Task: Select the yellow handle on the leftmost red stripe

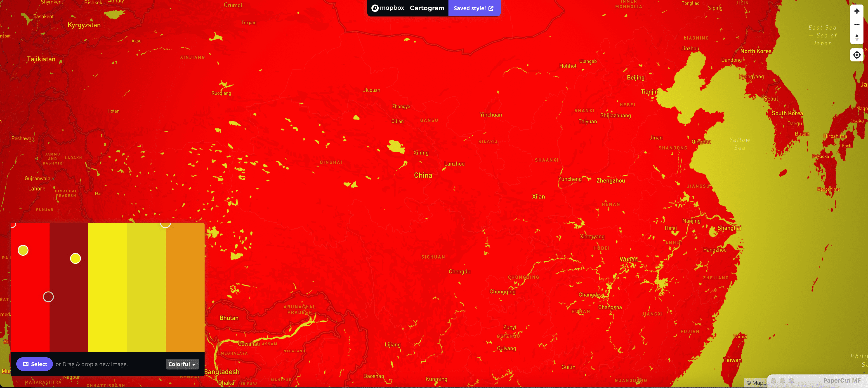Action: pyautogui.click(x=23, y=250)
